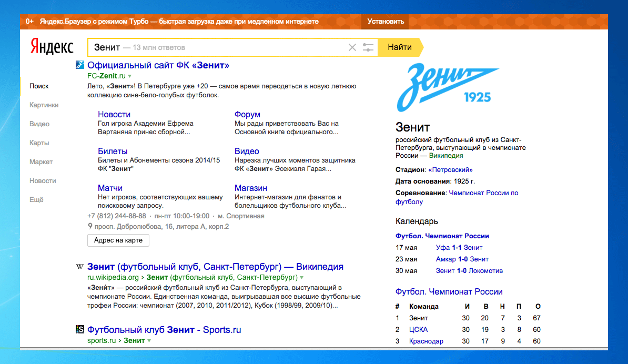
Task: Open Футбольный клуб Зенит - Sports.ru result
Action: click(164, 330)
